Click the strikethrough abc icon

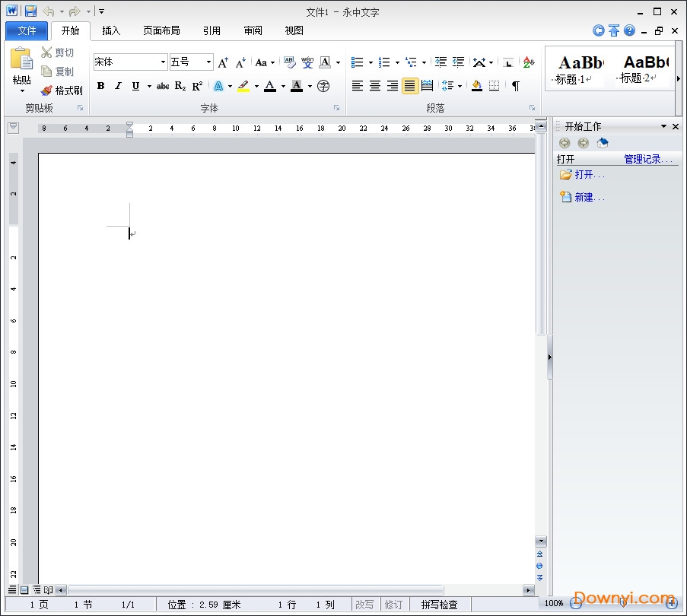pyautogui.click(x=163, y=86)
